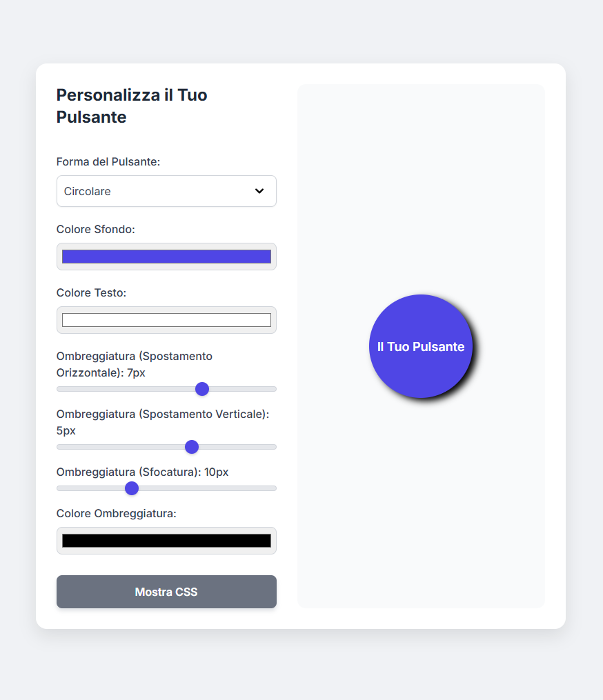
Task: Open the Forma del Pulsante dropdown
Action: point(166,191)
